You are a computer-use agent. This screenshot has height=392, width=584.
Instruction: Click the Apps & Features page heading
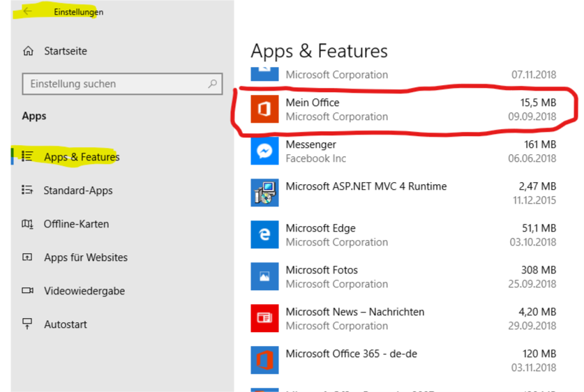(319, 51)
